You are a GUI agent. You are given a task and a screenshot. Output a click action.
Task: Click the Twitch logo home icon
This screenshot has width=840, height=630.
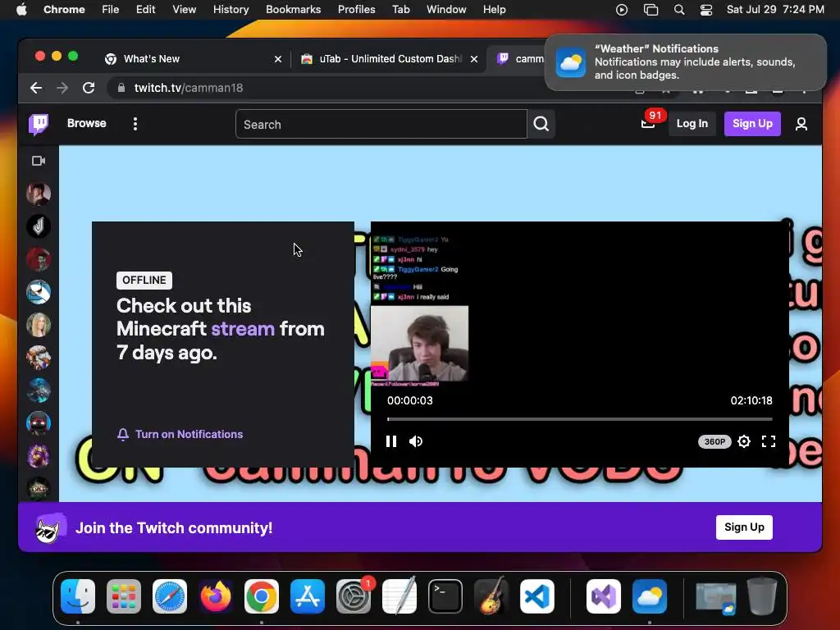39,124
